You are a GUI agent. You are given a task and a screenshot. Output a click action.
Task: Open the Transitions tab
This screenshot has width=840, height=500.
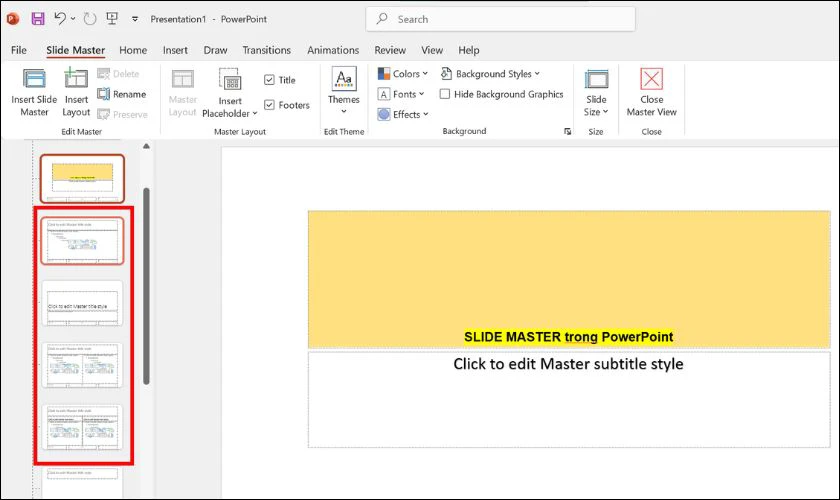266,50
